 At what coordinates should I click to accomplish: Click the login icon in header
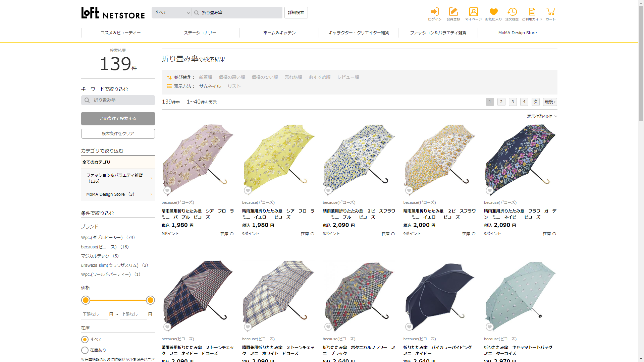coord(435,12)
